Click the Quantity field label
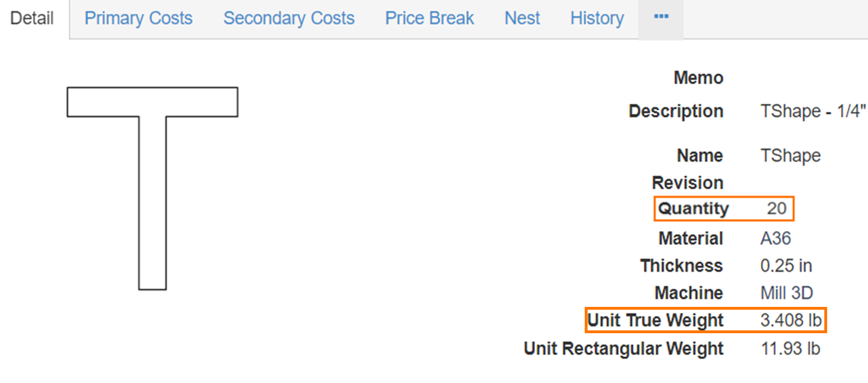868x383 pixels. [693, 209]
